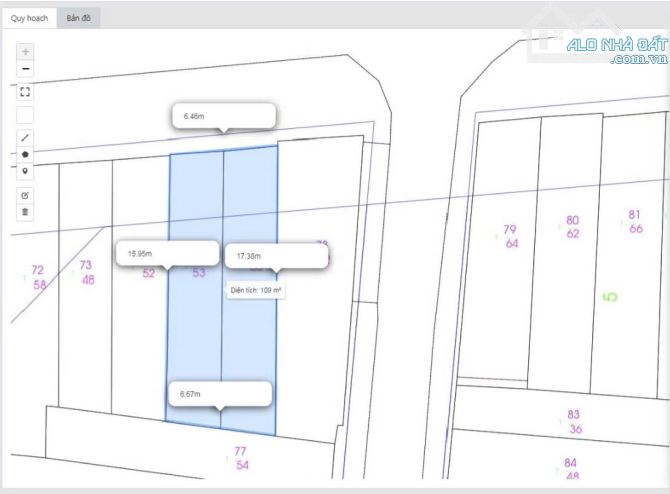Click the 6.67m measurement label

220,393
